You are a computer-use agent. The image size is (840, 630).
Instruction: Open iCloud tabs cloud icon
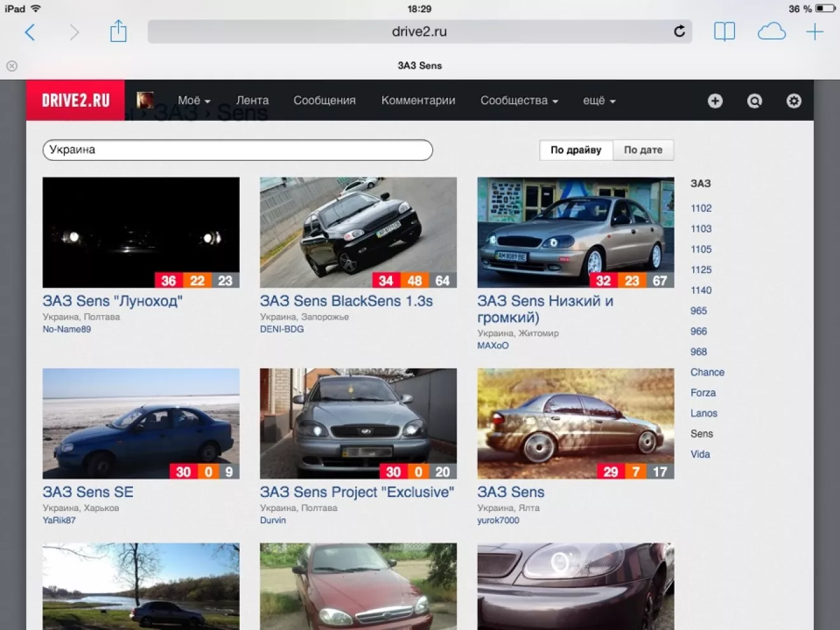(x=771, y=32)
